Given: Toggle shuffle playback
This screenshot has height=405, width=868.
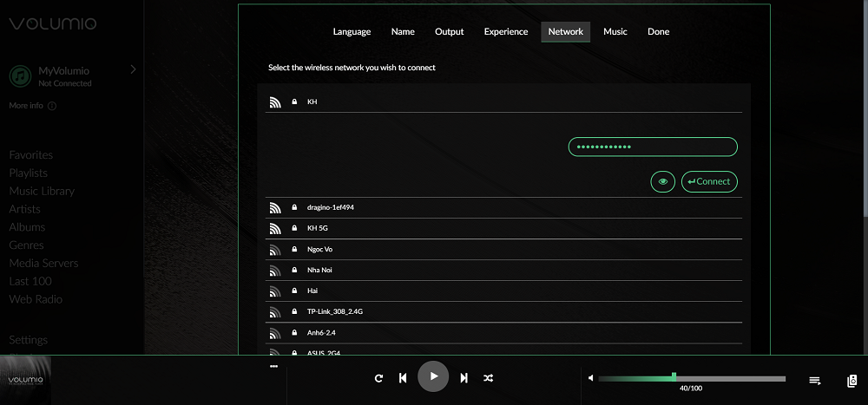Looking at the screenshot, I should pos(488,378).
